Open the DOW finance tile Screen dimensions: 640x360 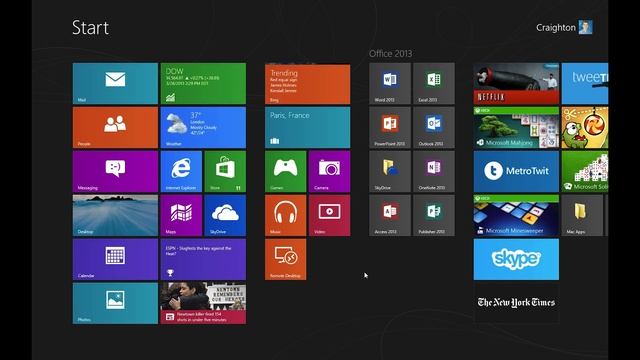tap(203, 83)
